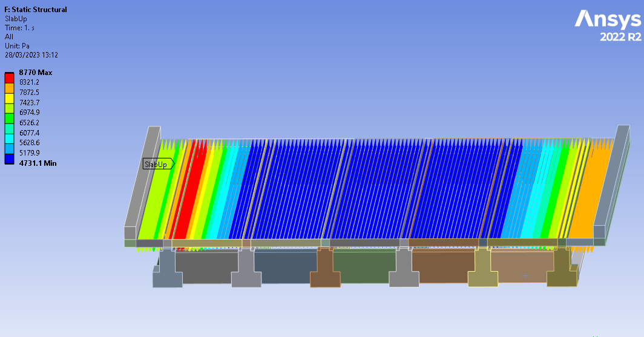Viewport: 644px width, 337px height.
Task: Click the '4731.1 Min' legend value
Action: pos(38,163)
